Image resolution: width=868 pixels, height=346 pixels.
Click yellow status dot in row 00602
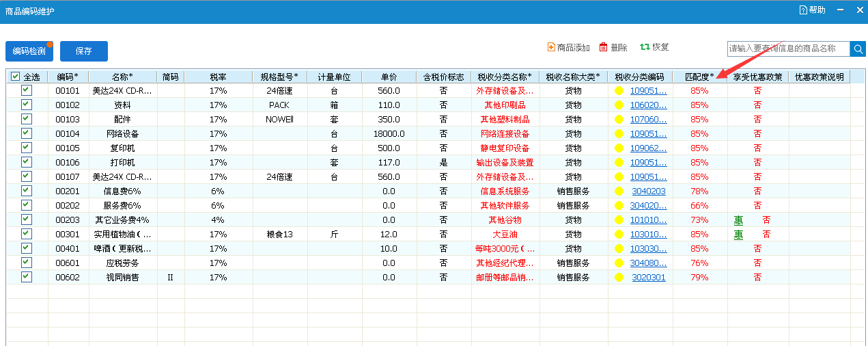619,278
